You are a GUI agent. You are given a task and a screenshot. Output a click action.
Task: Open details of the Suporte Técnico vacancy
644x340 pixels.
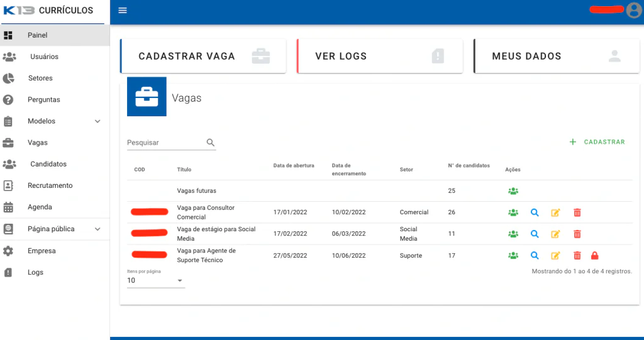(535, 256)
